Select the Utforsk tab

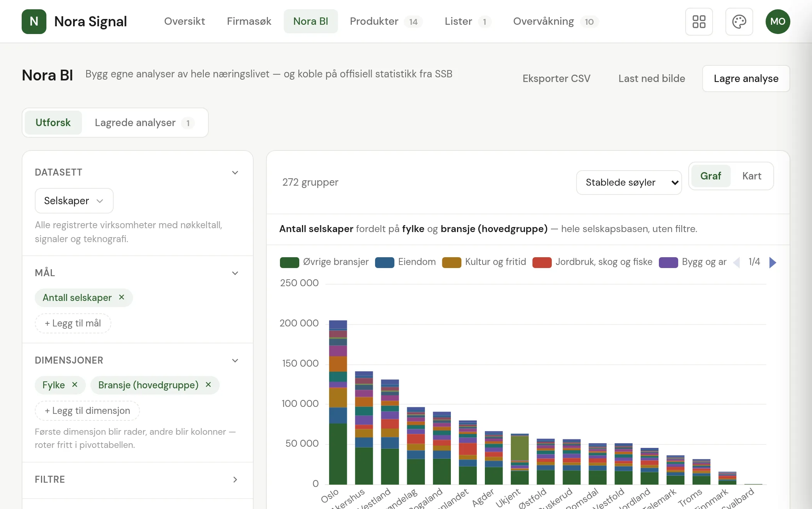pos(53,123)
